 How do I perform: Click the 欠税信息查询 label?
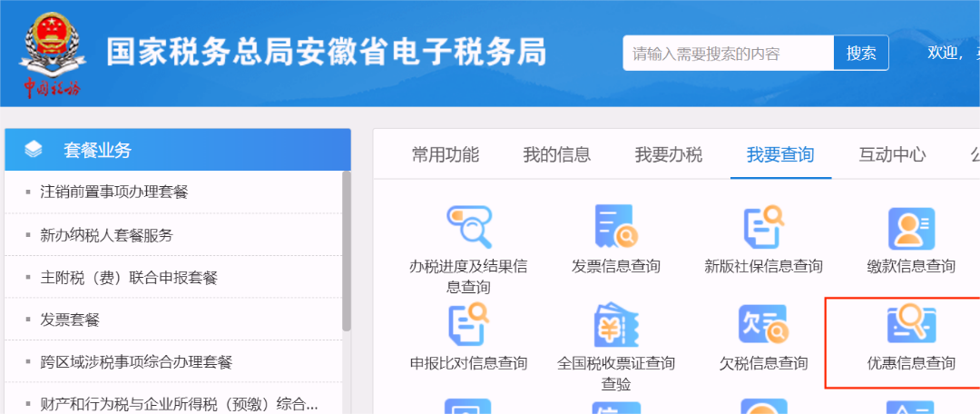(764, 363)
